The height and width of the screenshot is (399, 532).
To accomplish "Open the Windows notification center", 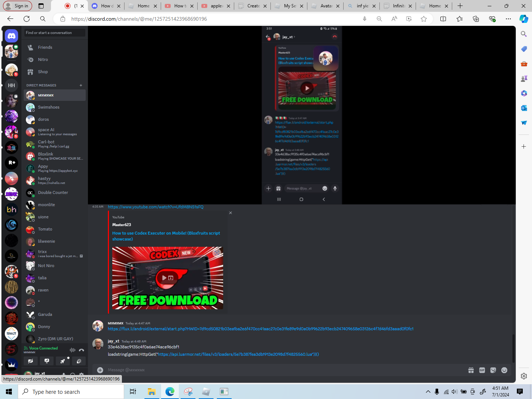I will [x=520, y=392].
